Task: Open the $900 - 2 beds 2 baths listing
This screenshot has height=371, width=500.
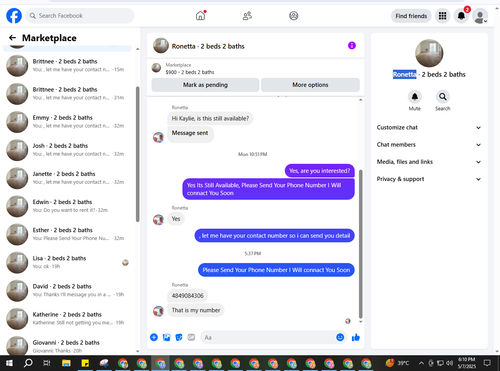Action: tap(190, 72)
